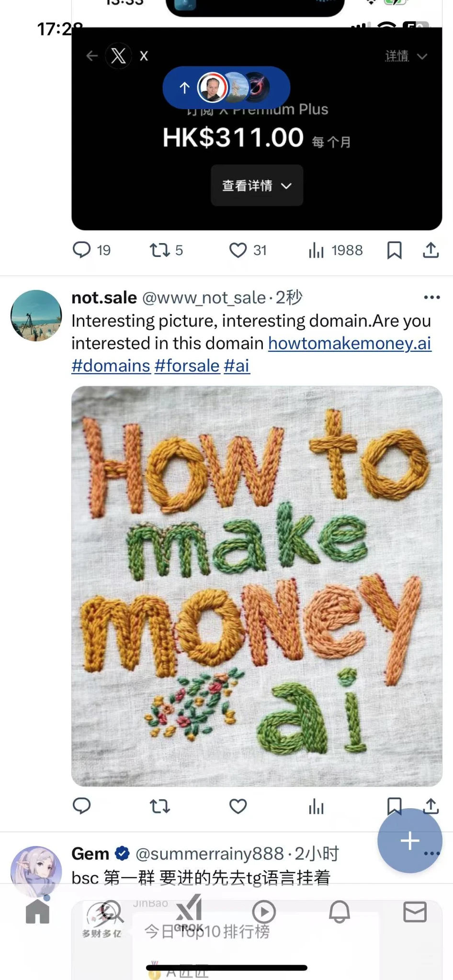453x980 pixels.
Task: Like the Premium Plus post with 31 likes
Action: 238,250
